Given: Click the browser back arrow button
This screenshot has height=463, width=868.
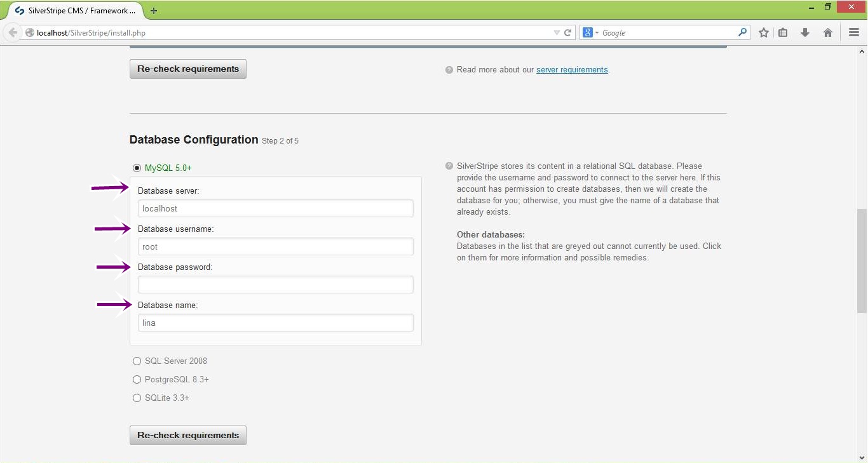Looking at the screenshot, I should click(12, 32).
